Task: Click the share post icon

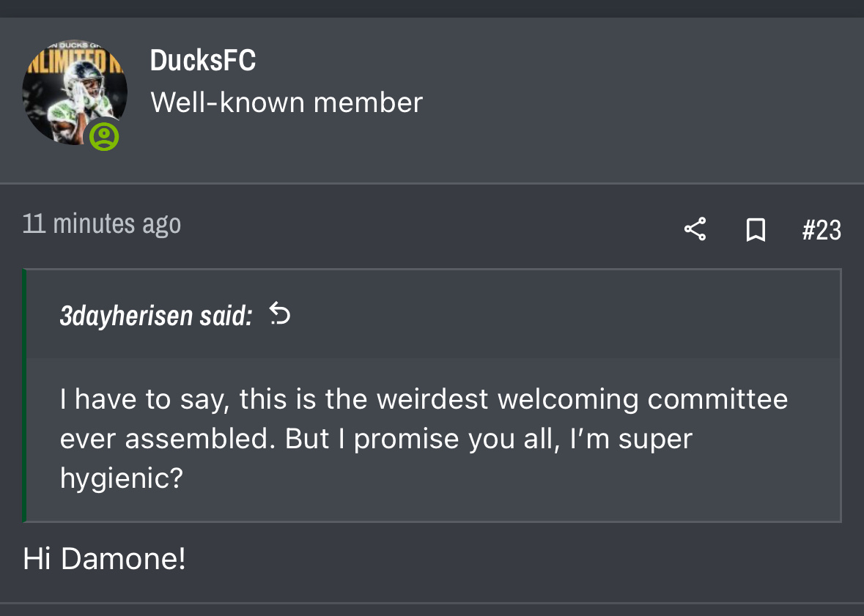Action: click(695, 229)
